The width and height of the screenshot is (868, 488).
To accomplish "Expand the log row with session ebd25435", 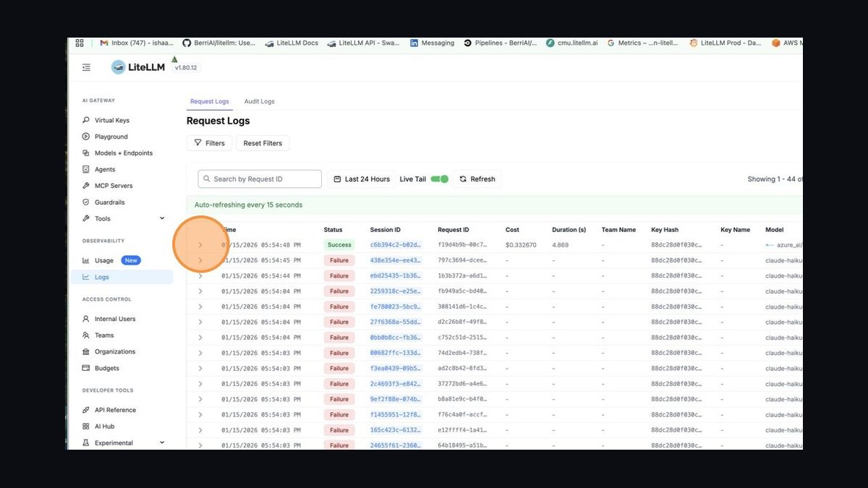I will point(200,275).
